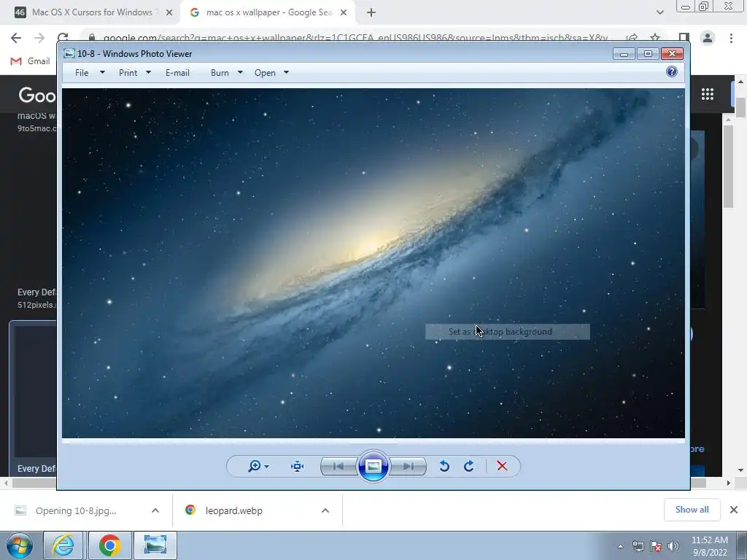
Task: Go forward in Chrome
Action: coord(39,38)
